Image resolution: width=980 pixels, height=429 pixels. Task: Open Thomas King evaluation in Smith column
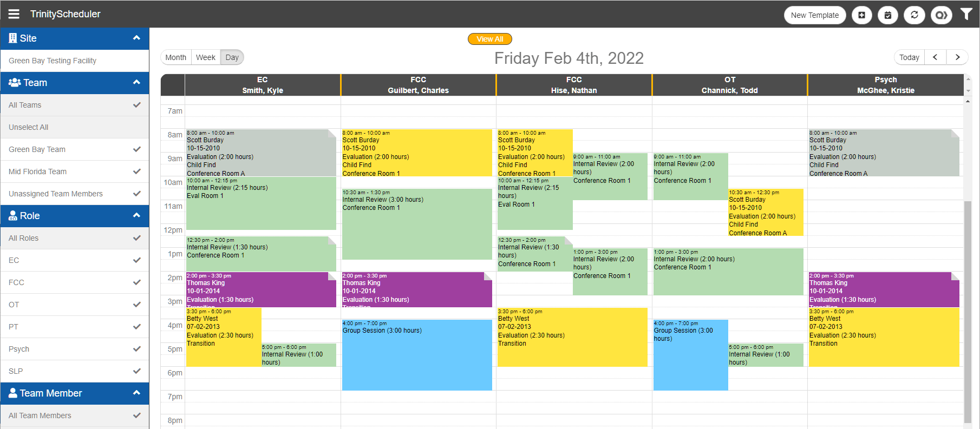tap(261, 289)
